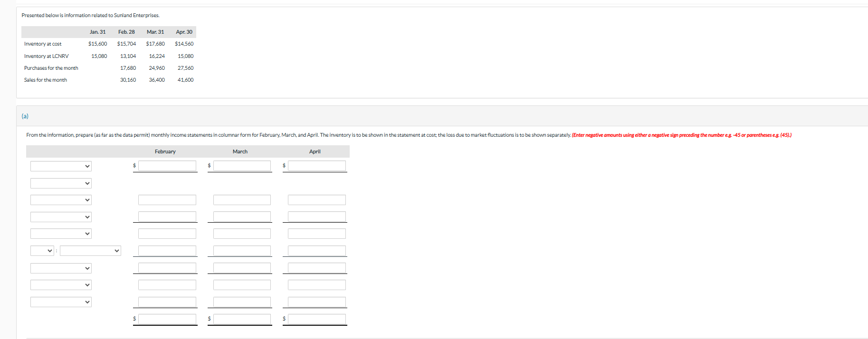Viewport: 868px width, 339px height.
Task: Select eighth row March amount field
Action: [242, 285]
